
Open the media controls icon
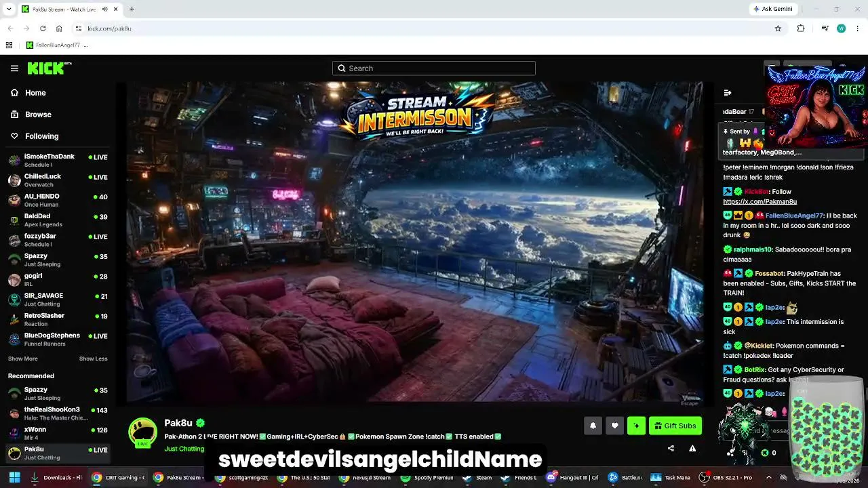[825, 28]
